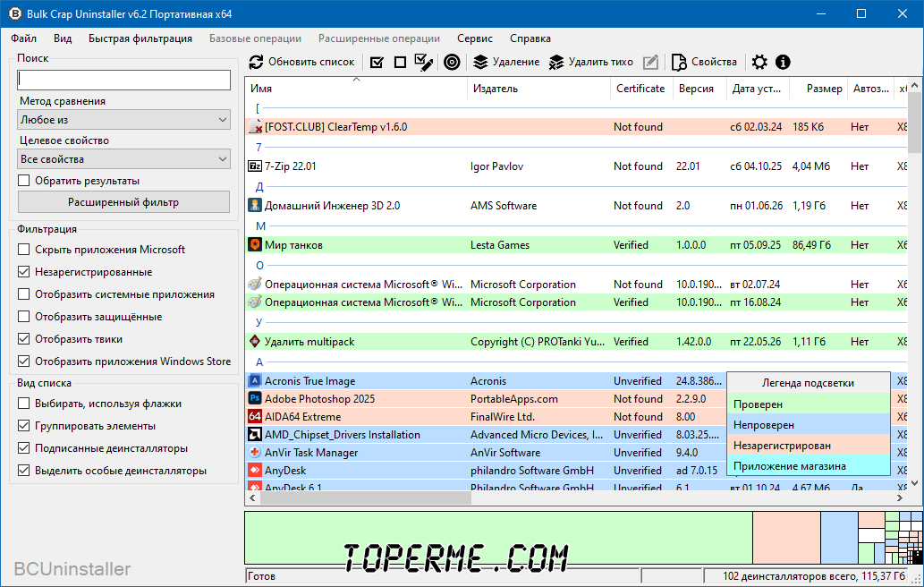Click the Мир танков icon
This screenshot has height=587, width=924.
[x=255, y=244]
